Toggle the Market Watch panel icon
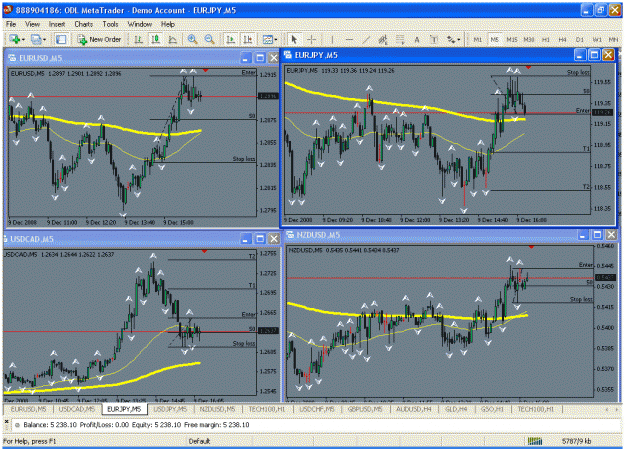This screenshot has height=449, width=625. pos(61,39)
